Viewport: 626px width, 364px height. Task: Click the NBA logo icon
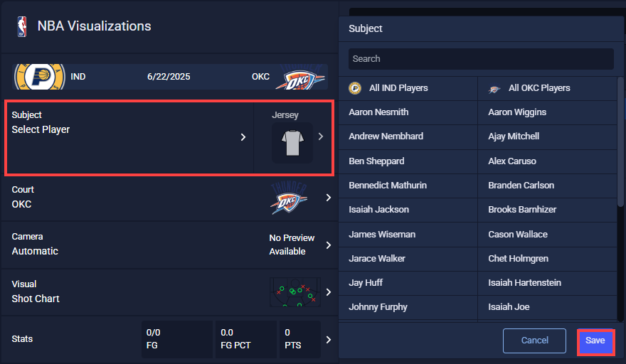22,27
